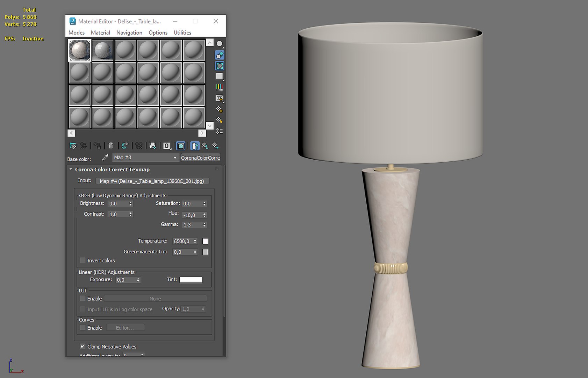This screenshot has width=588, height=378.
Task: Enable the LUT checkbox
Action: click(83, 299)
